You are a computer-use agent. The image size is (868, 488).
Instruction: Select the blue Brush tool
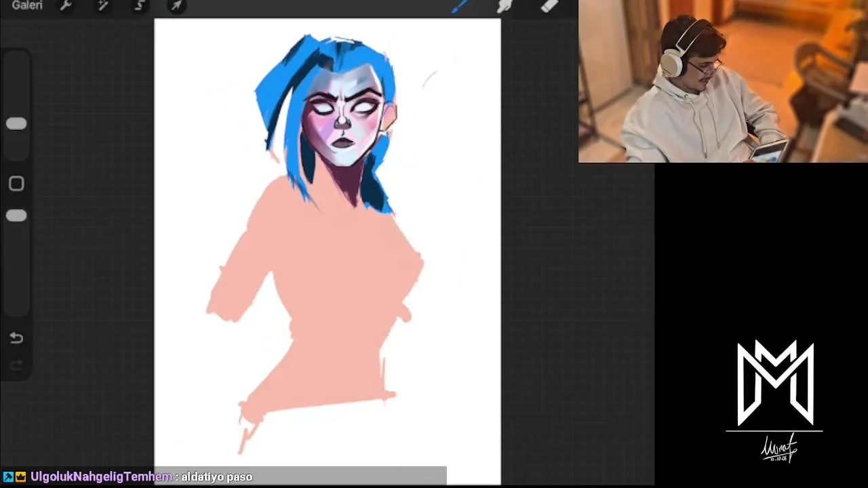[460, 5]
